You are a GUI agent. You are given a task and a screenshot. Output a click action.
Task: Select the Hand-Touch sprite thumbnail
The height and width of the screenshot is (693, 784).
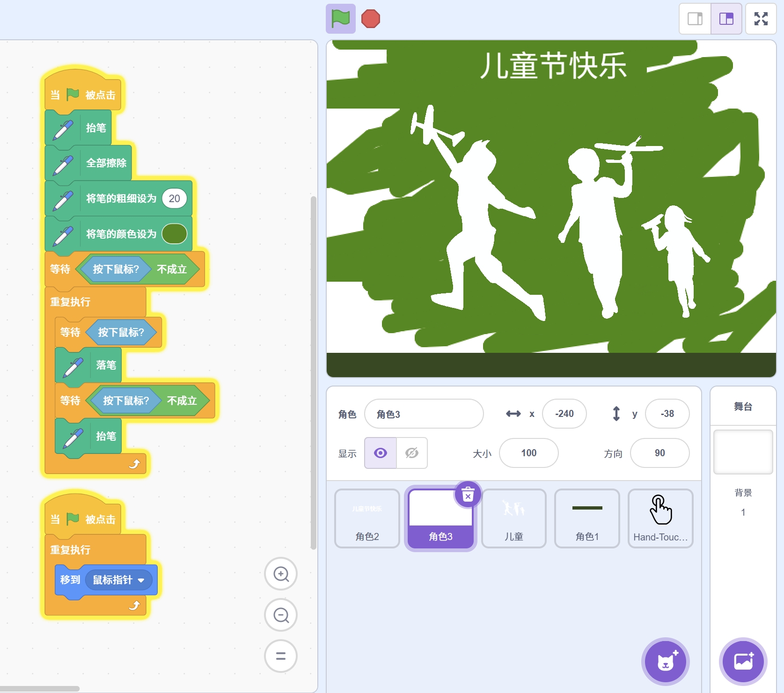coord(660,518)
